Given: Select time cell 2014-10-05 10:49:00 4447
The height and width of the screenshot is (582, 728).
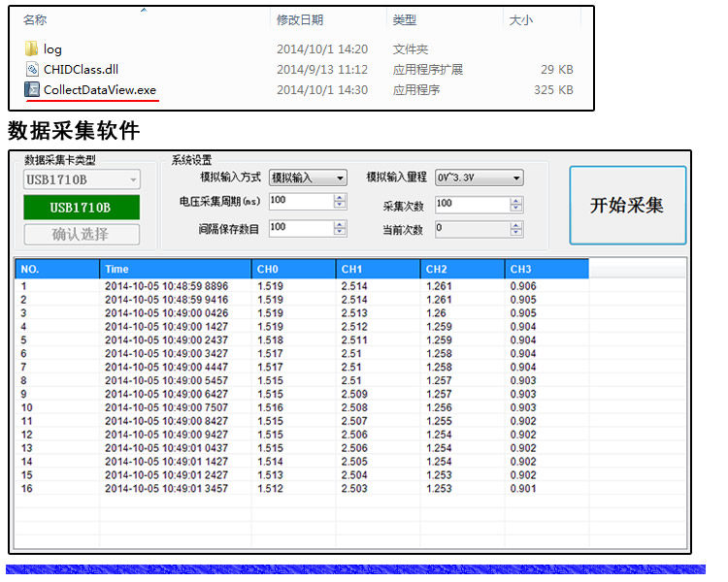Looking at the screenshot, I should [x=167, y=367].
